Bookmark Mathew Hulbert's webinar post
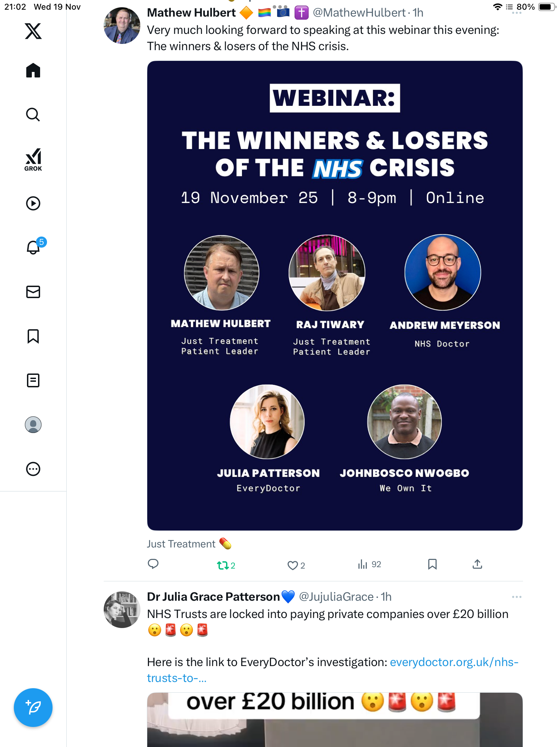This screenshot has width=560, height=747. (x=432, y=564)
